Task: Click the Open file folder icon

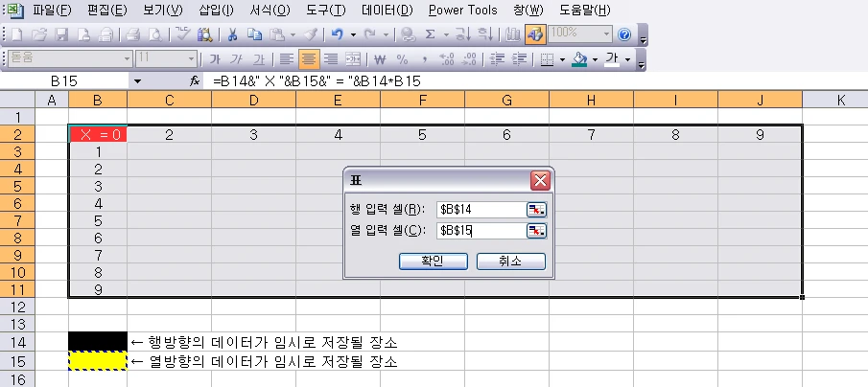Action: pyautogui.click(x=38, y=34)
